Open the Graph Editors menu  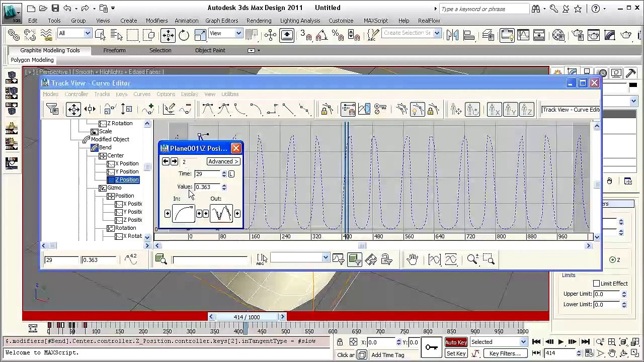221,21
